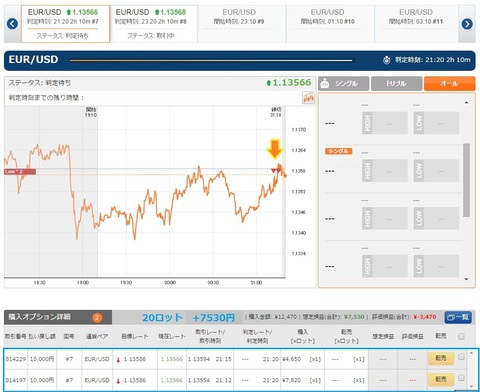Select EUR/USD round #11 tab
This screenshot has height=392, width=480.
pos(417,24)
